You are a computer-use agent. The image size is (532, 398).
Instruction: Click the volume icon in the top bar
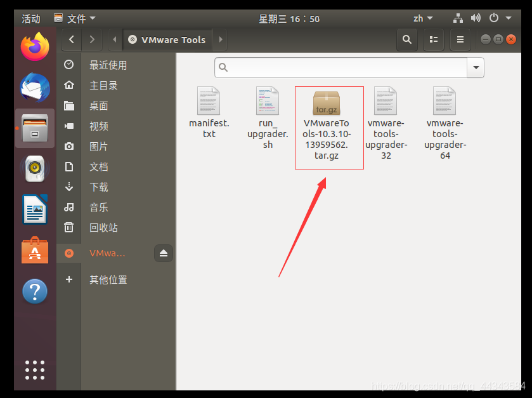click(x=476, y=18)
